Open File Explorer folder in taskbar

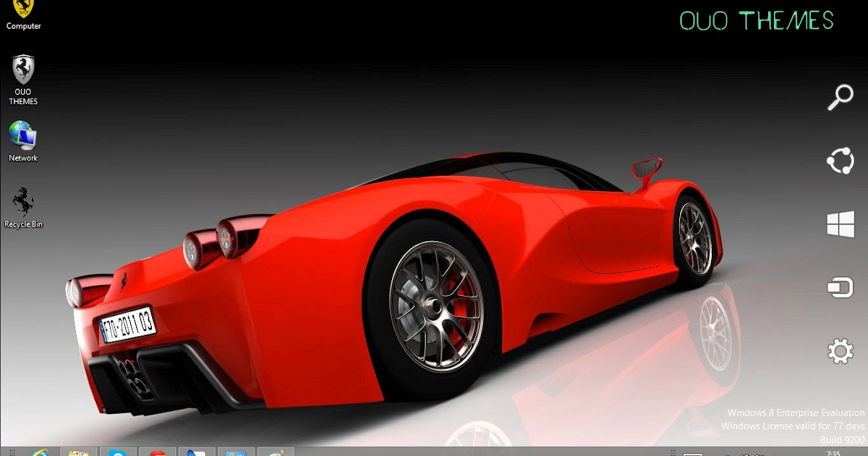[x=78, y=452]
